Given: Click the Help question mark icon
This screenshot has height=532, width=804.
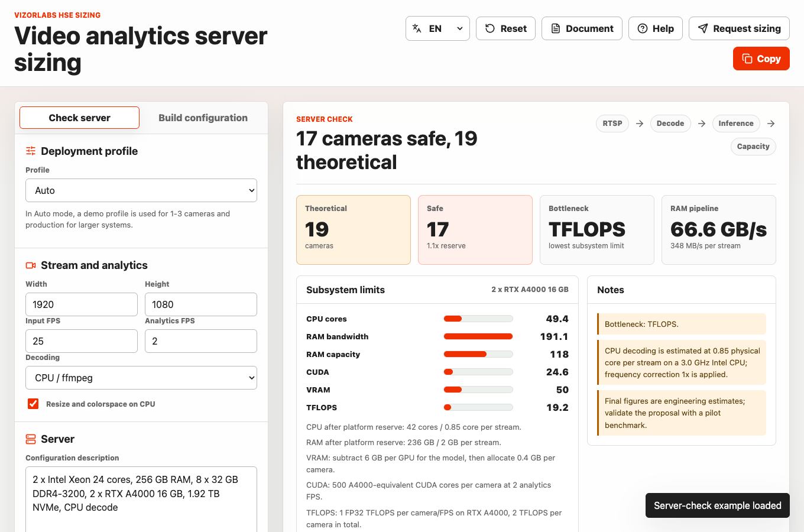Looking at the screenshot, I should [643, 28].
